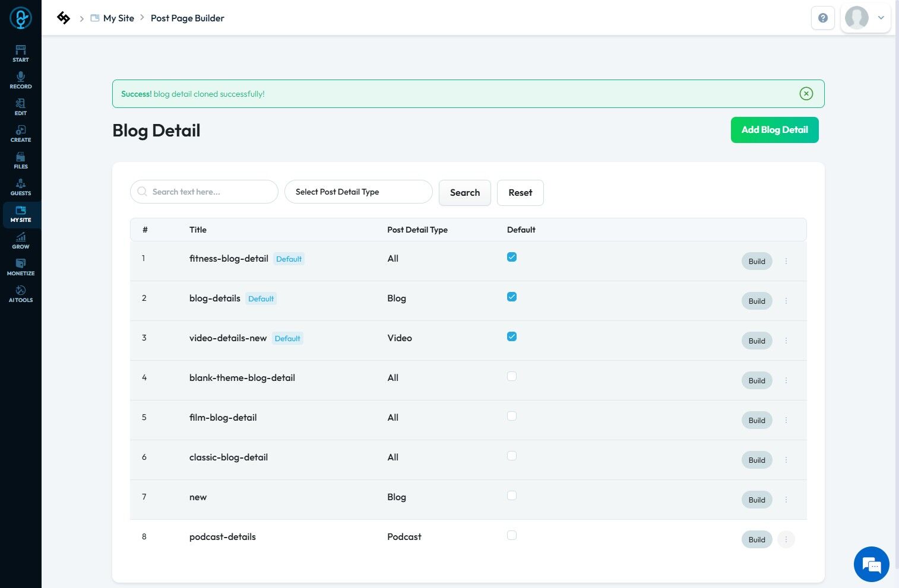The width and height of the screenshot is (899, 588).
Task: Click the help question mark icon
Action: [x=823, y=18]
